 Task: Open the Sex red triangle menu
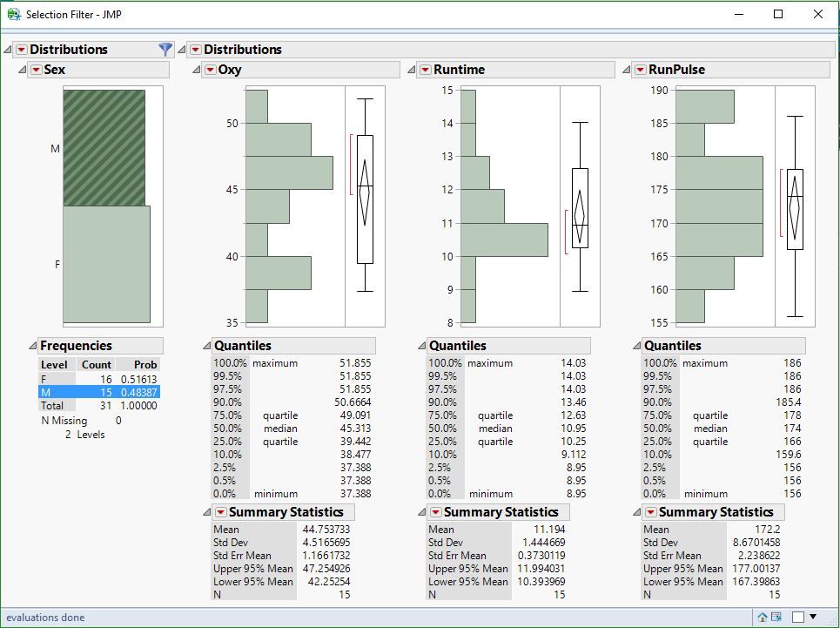(36, 70)
